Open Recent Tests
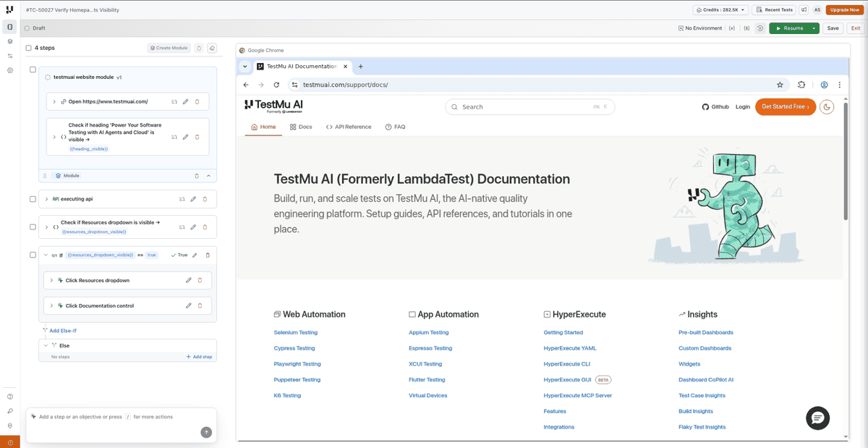Viewport: 868px width, 448px height. [x=774, y=10]
